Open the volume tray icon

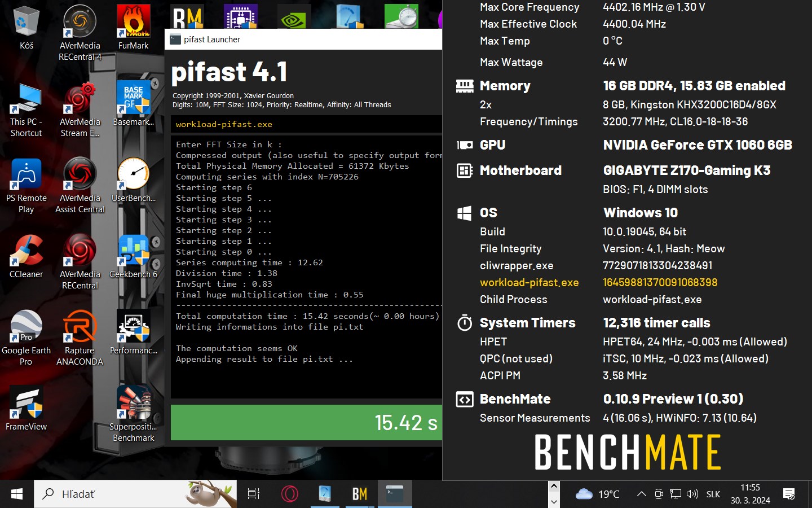pos(692,494)
